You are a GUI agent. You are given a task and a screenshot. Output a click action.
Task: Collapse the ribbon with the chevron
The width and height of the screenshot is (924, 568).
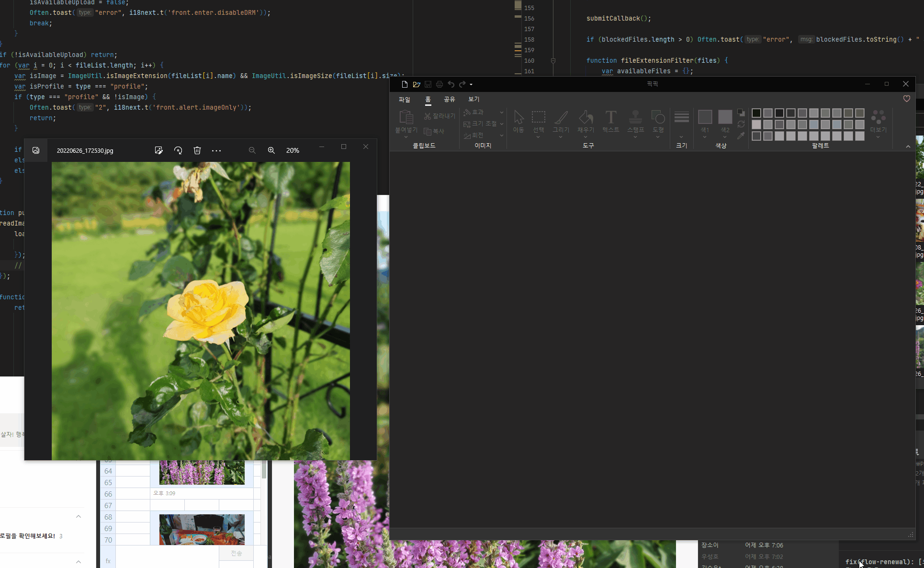(908, 147)
